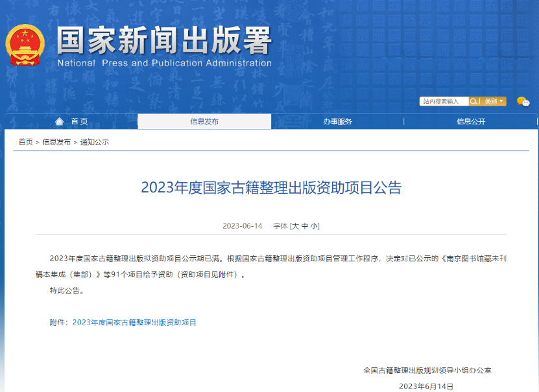Viewport: 539px width, 392px height.
Task: Click the home icon in navigation bar
Action: (60, 122)
